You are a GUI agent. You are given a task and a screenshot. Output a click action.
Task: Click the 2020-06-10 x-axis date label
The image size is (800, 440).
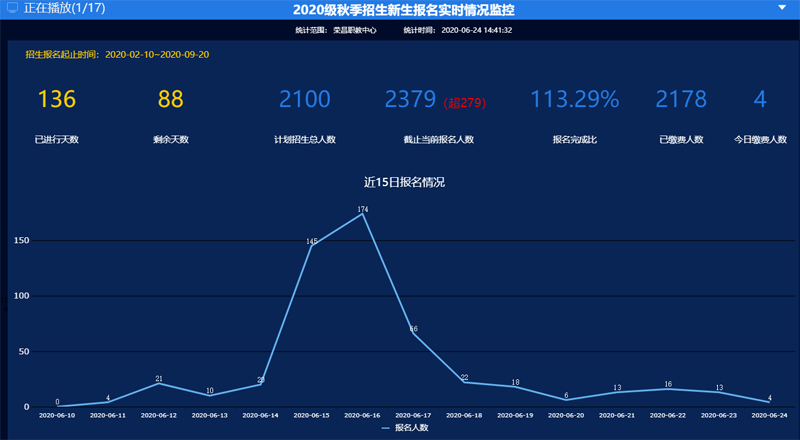click(57, 415)
